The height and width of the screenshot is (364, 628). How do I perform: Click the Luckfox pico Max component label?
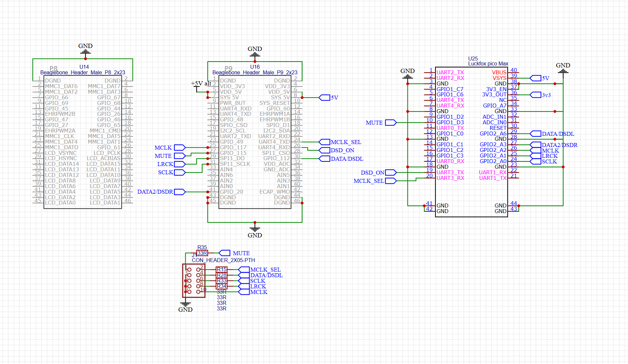point(488,64)
